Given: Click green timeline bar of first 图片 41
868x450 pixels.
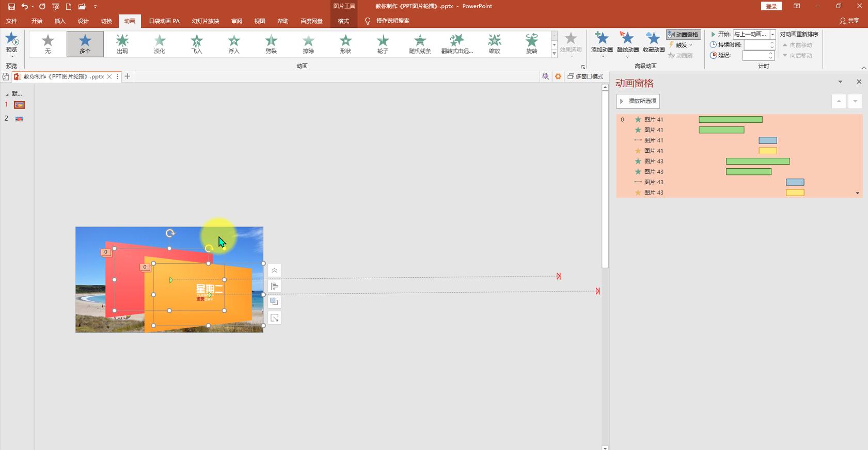Looking at the screenshot, I should tap(730, 120).
